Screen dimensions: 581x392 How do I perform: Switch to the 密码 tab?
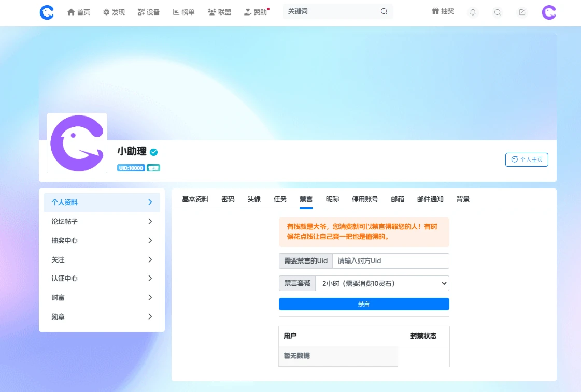(x=228, y=199)
